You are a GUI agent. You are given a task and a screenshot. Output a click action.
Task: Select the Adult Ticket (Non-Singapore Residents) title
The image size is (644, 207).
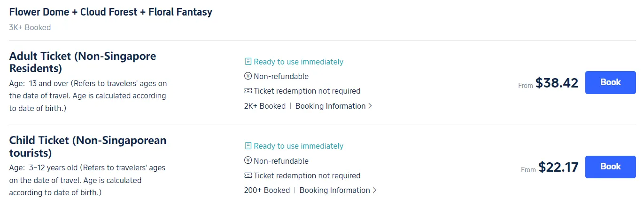[x=83, y=62]
